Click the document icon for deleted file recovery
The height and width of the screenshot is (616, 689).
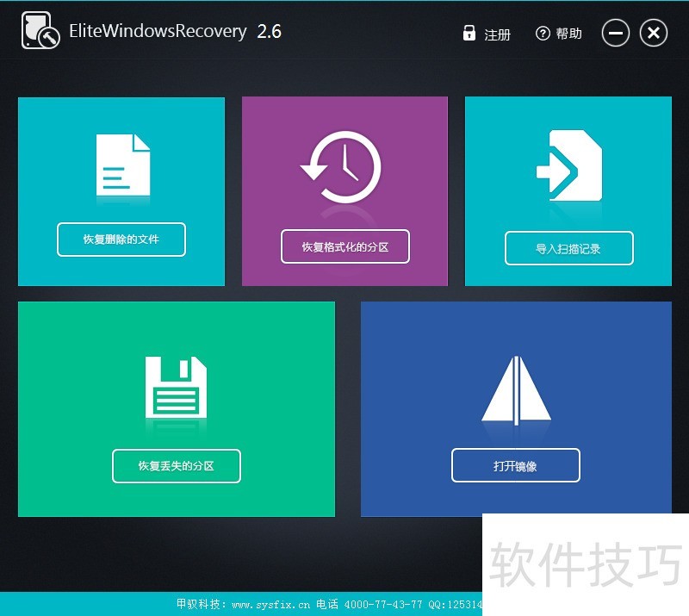tap(122, 164)
